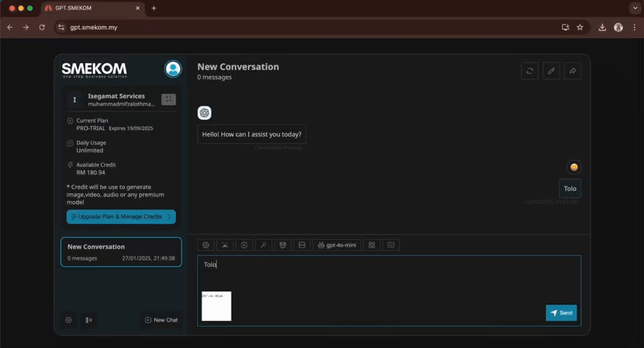Click the pencil edit icon in header

[x=551, y=71]
